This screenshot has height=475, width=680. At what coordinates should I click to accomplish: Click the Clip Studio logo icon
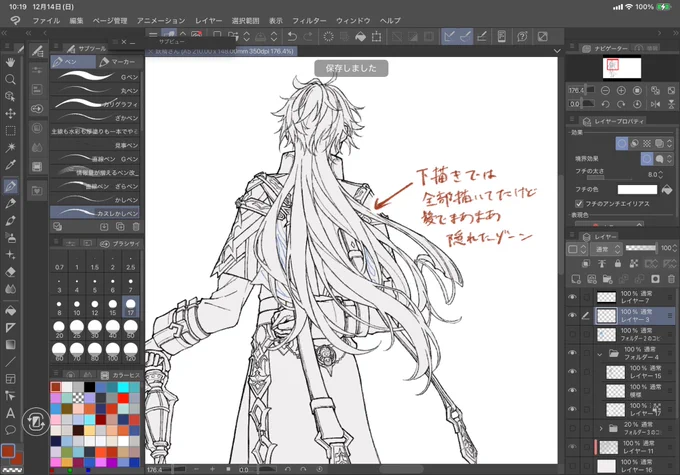point(15,20)
